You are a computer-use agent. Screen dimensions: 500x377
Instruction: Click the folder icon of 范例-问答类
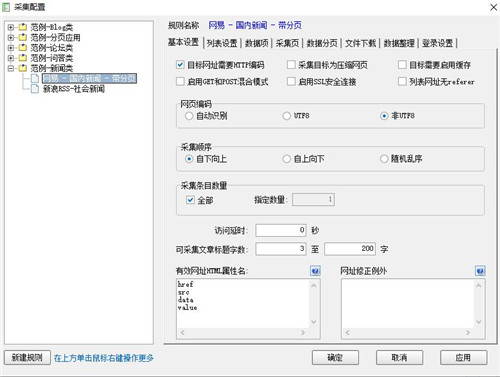point(23,58)
